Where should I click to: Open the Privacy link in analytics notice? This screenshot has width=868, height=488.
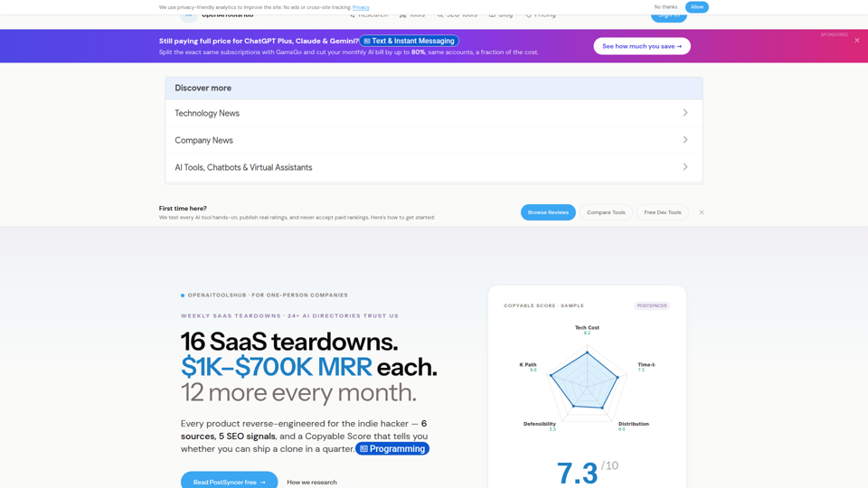click(x=361, y=7)
